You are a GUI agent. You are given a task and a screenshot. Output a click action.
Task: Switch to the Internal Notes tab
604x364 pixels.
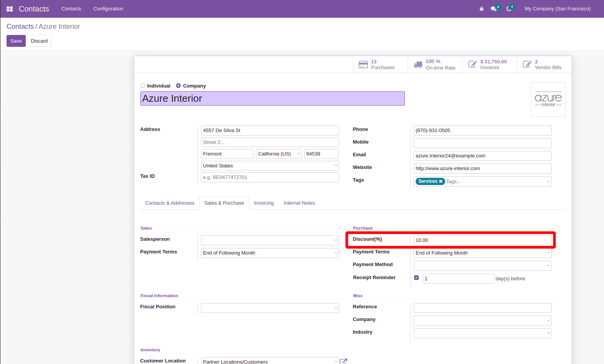click(299, 203)
